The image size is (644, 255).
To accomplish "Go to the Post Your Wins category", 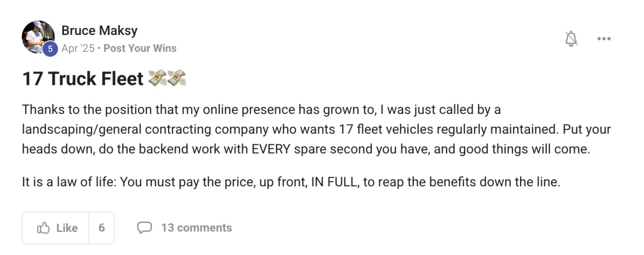I will 140,48.
